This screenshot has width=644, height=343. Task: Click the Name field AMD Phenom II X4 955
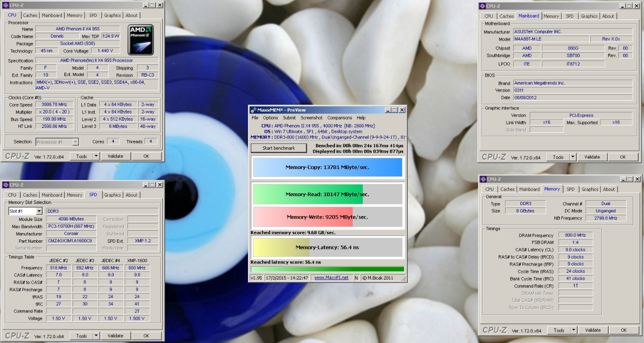pyautogui.click(x=77, y=29)
